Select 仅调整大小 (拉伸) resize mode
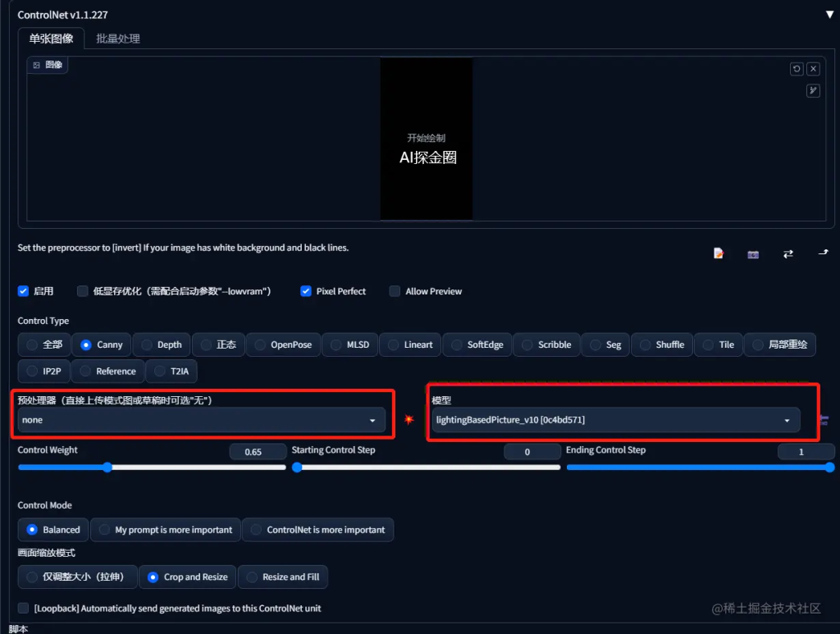Viewport: 840px width, 634px height. (78, 577)
